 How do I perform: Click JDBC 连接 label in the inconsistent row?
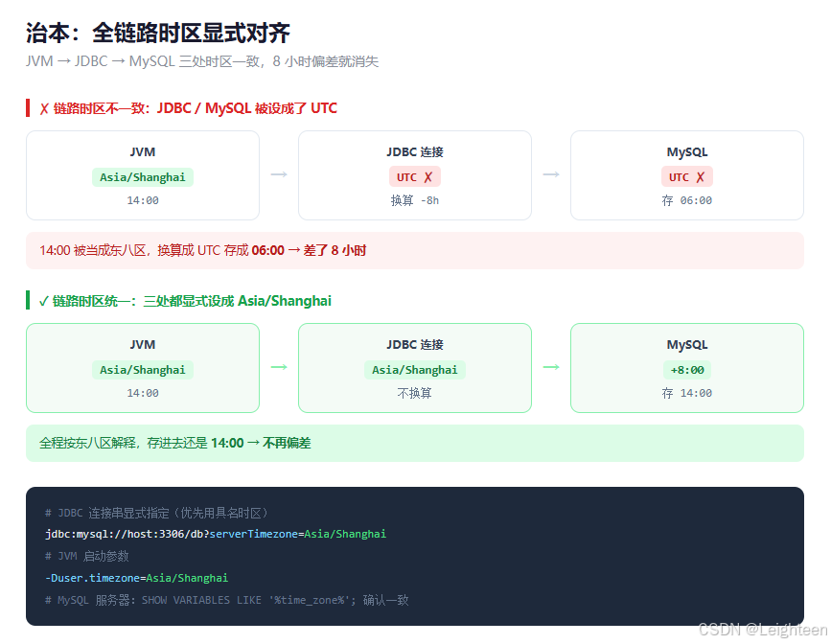(415, 152)
